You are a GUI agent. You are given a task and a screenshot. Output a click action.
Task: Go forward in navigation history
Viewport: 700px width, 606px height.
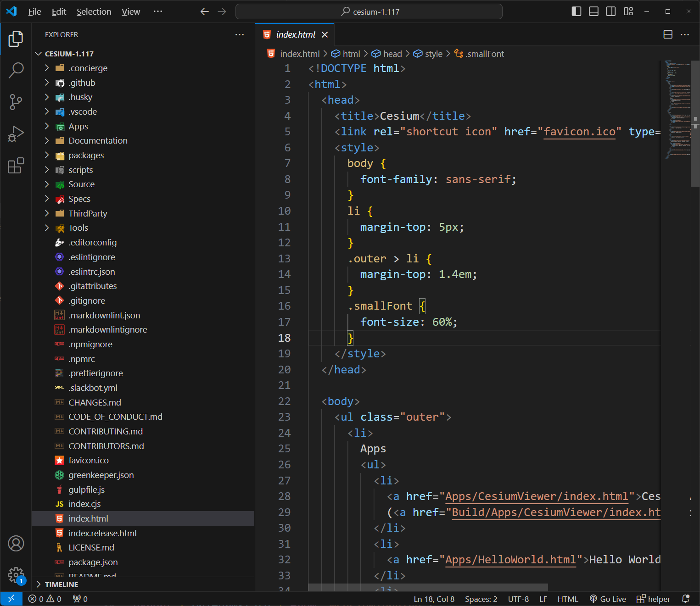(x=222, y=11)
